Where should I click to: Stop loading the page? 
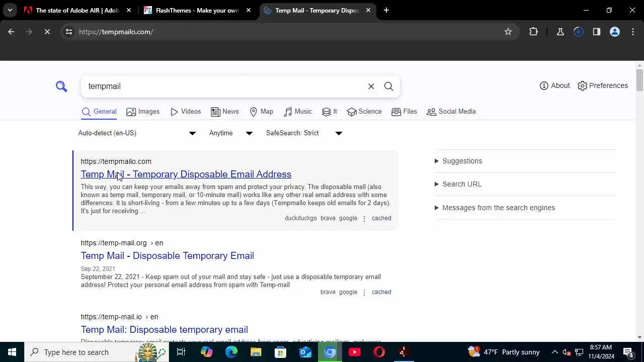(47, 32)
